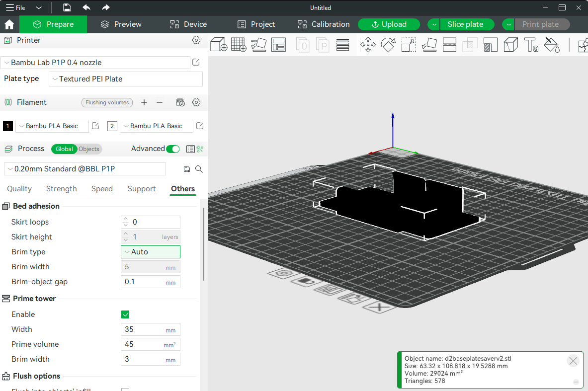
Task: Select the Color painting bucket tool
Action: pyautogui.click(x=552, y=45)
